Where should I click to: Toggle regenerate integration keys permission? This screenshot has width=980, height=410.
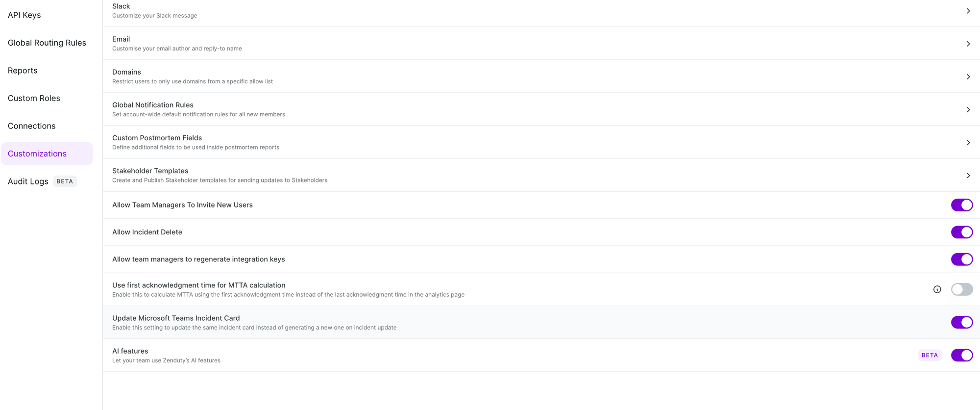pos(961,259)
